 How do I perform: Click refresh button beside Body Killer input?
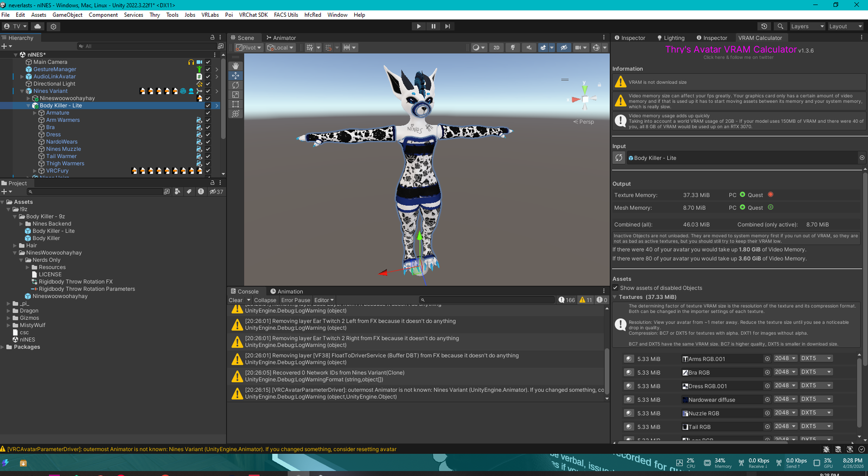tap(619, 158)
